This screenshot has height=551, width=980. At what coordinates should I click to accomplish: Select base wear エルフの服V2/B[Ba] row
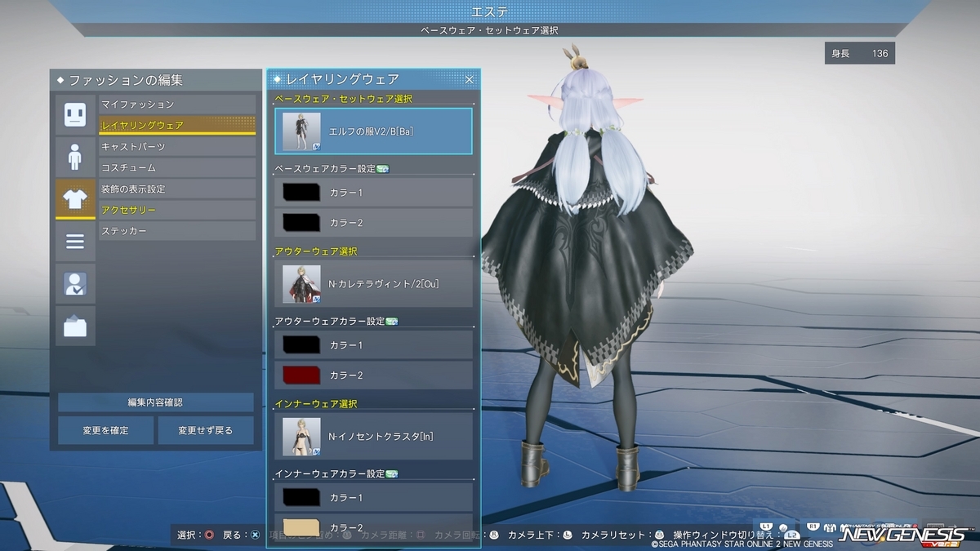tap(373, 131)
